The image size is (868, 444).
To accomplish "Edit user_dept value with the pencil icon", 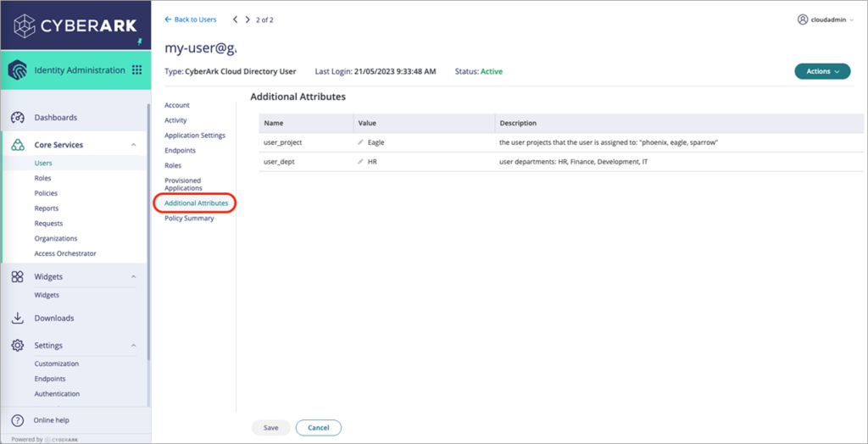I will point(361,162).
